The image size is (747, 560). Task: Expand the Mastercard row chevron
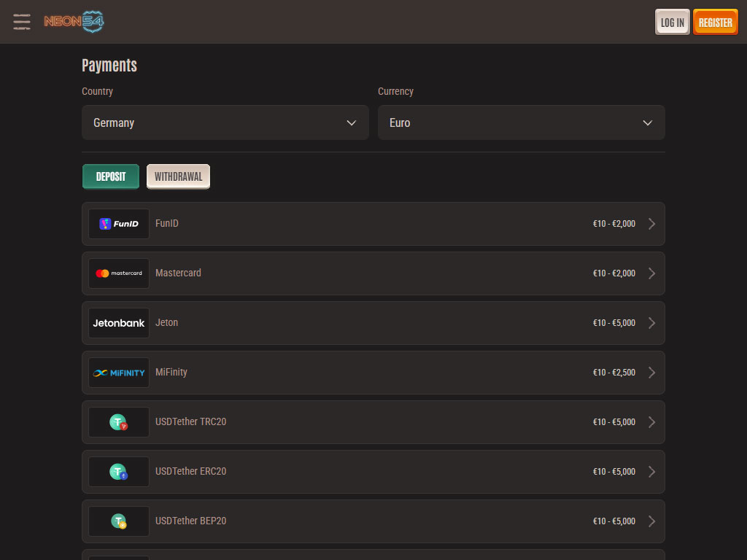651,273
